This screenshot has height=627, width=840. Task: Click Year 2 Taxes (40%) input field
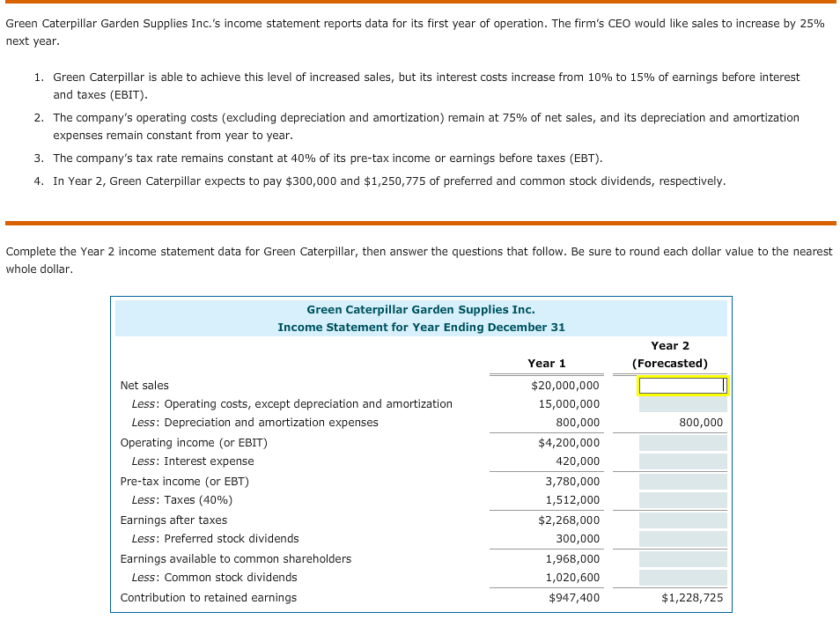pyautogui.click(x=683, y=500)
